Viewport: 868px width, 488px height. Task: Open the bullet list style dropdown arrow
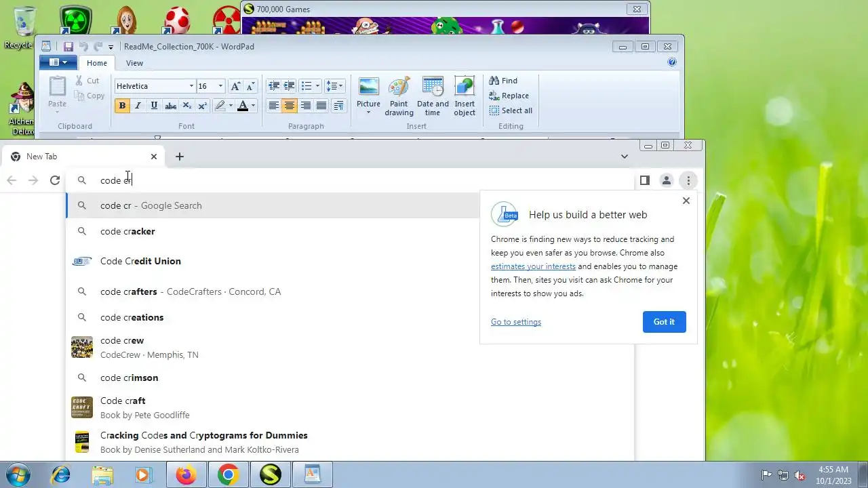[318, 86]
